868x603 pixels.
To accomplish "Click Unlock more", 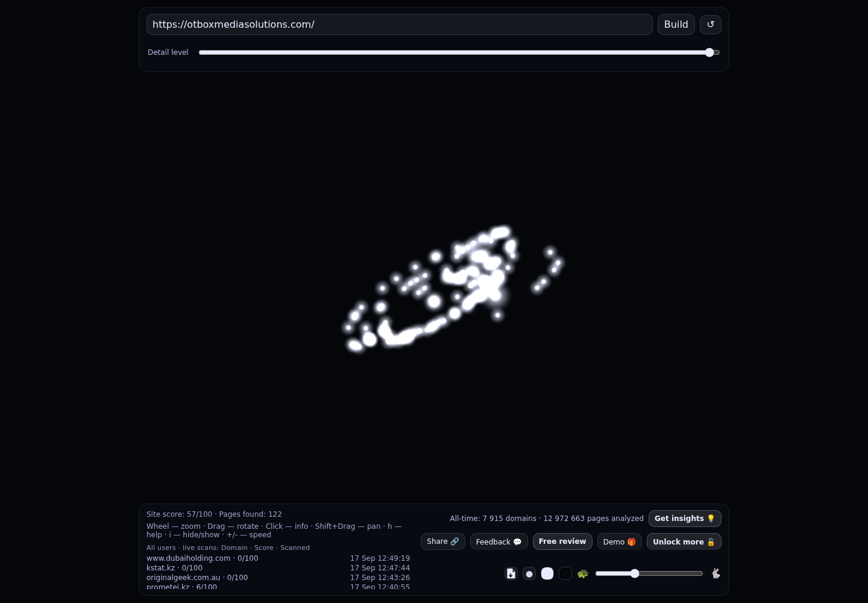I will pyautogui.click(x=684, y=541).
